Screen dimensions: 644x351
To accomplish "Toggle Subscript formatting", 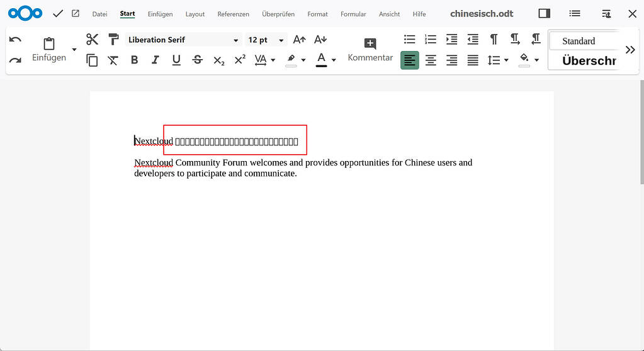I will [x=219, y=61].
